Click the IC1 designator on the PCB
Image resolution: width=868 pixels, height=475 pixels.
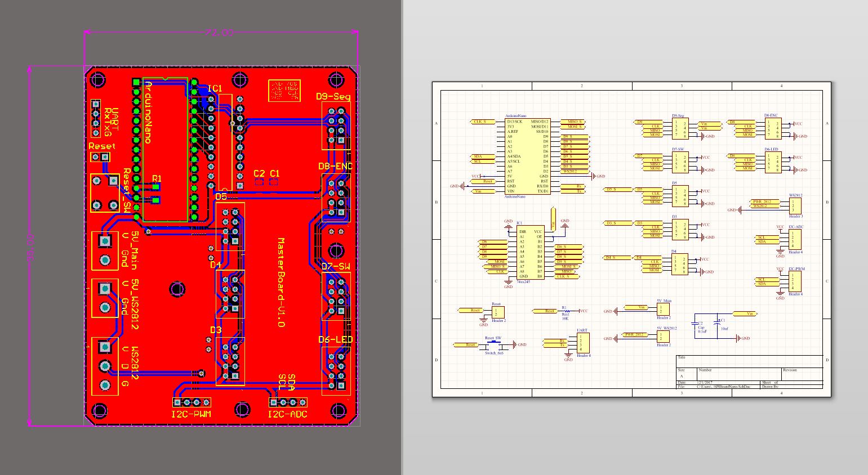(215, 88)
